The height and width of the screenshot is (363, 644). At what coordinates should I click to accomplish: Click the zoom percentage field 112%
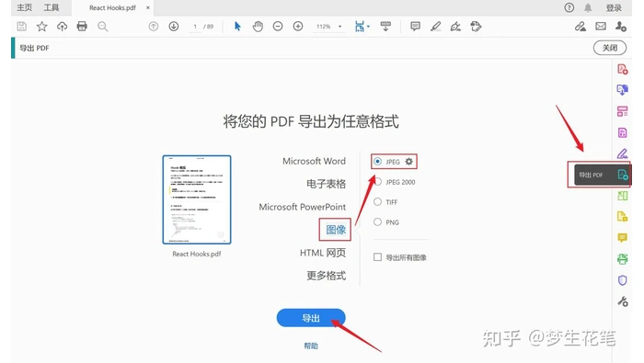[324, 27]
